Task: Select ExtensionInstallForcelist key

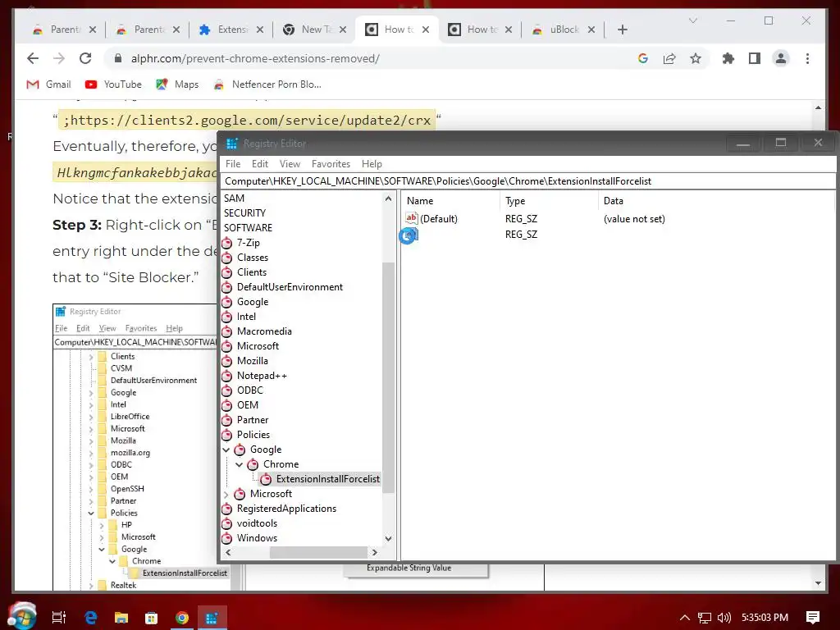Action: (x=328, y=479)
